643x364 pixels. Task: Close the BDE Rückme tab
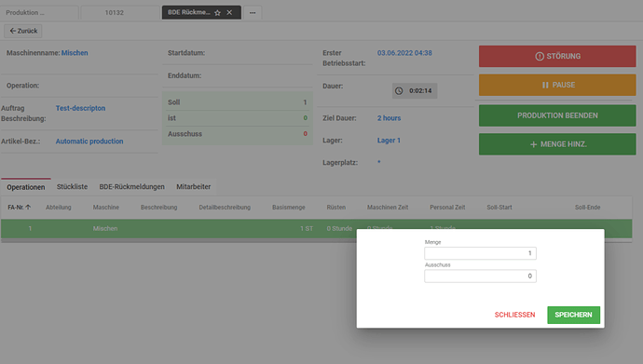click(x=229, y=12)
